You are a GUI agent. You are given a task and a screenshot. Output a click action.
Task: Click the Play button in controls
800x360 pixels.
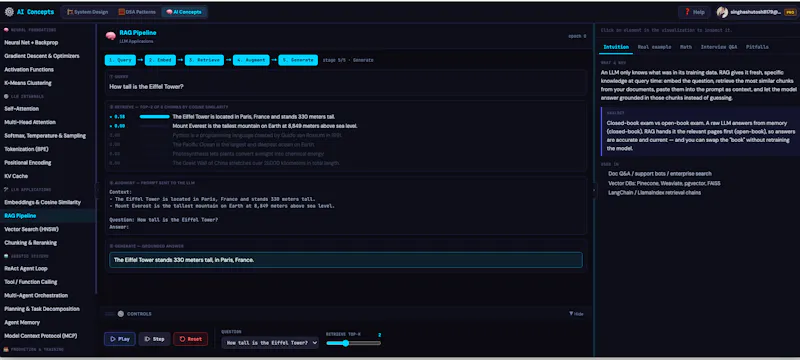120,339
